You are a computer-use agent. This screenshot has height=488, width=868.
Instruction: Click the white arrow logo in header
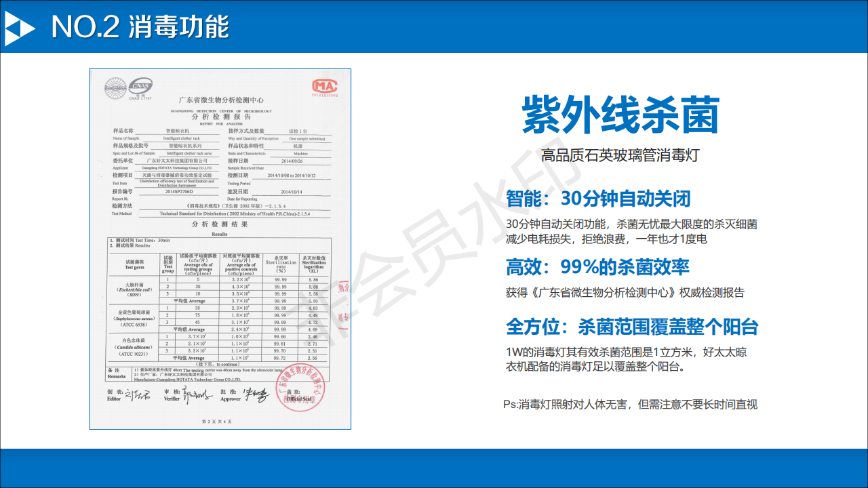coord(19,27)
